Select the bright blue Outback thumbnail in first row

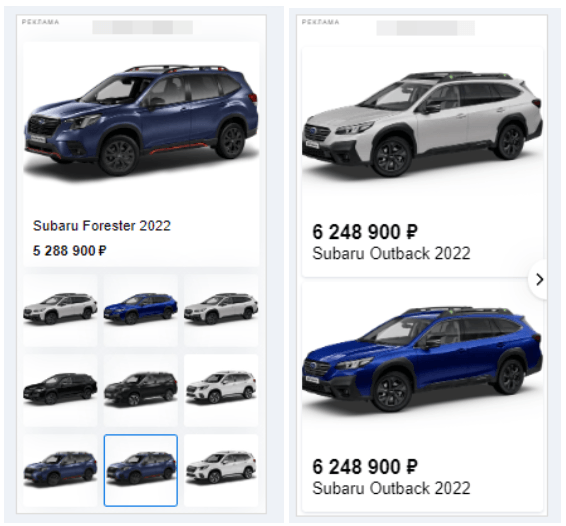[141, 310]
